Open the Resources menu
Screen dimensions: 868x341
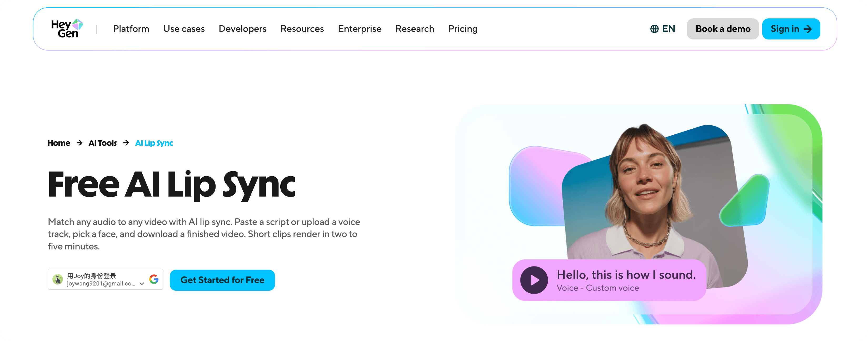(302, 29)
